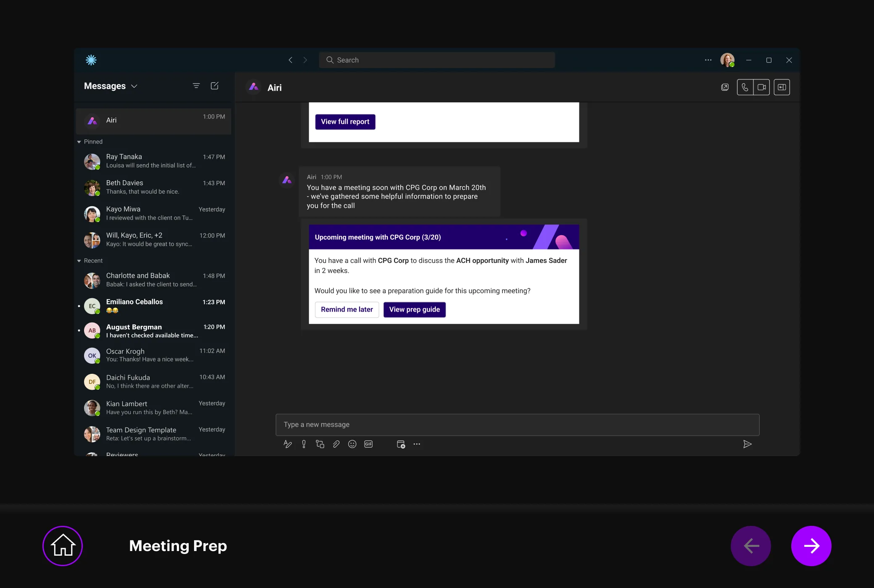Open the format text icon
The height and width of the screenshot is (588, 874).
coord(287,444)
